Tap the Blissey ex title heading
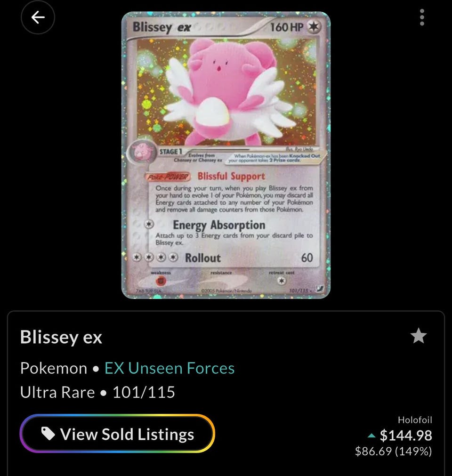The image size is (452, 476). (61, 337)
